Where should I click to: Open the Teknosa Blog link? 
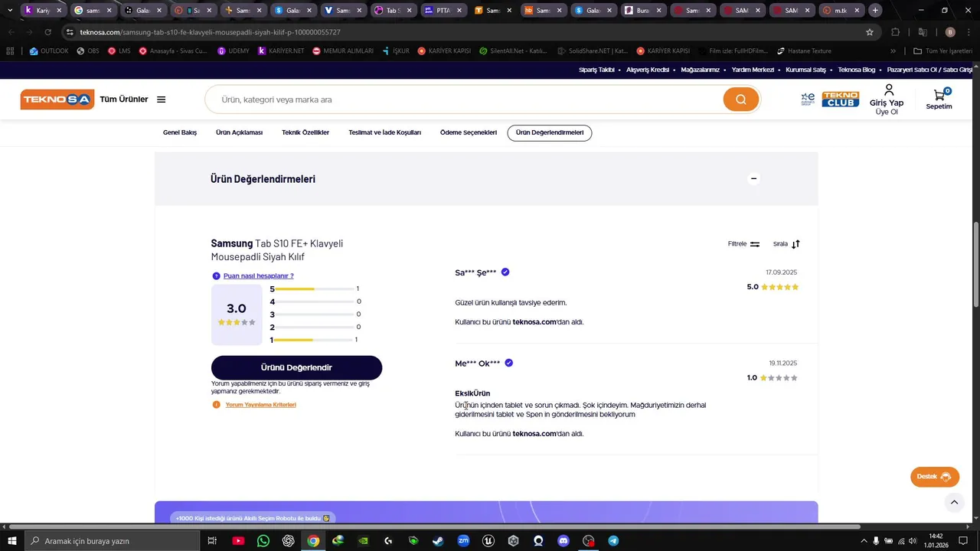tap(856, 70)
